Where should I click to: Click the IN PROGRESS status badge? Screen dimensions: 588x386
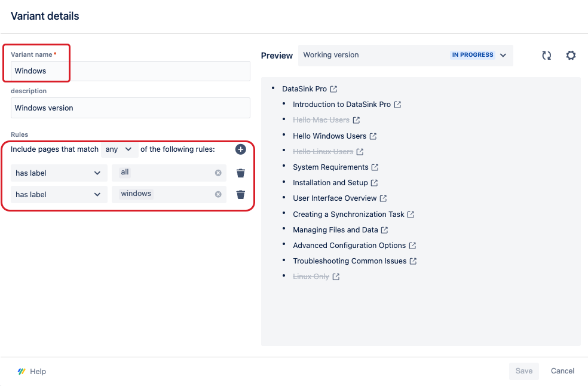[473, 55]
